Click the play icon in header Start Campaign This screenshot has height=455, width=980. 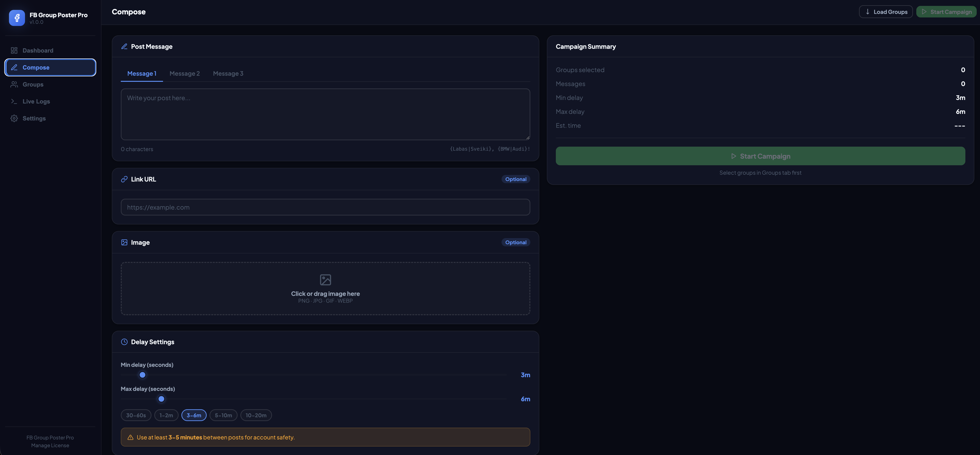tap(924, 12)
